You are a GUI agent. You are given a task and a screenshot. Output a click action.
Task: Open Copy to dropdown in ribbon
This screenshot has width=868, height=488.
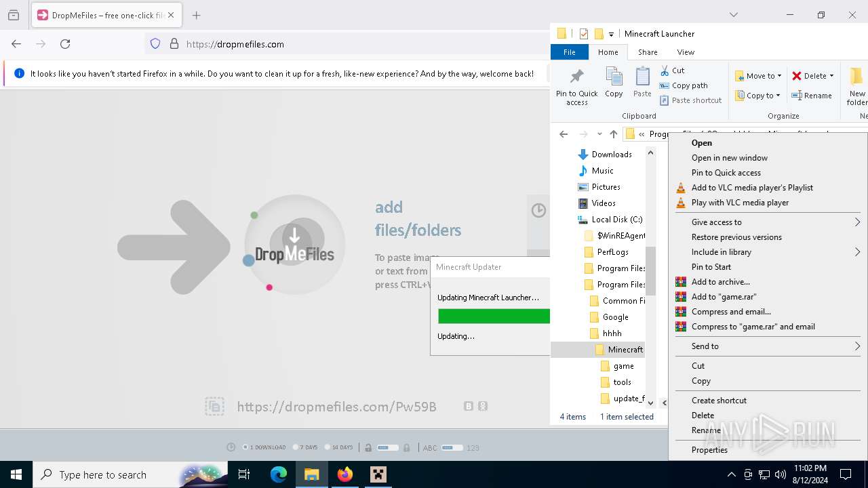tap(758, 96)
